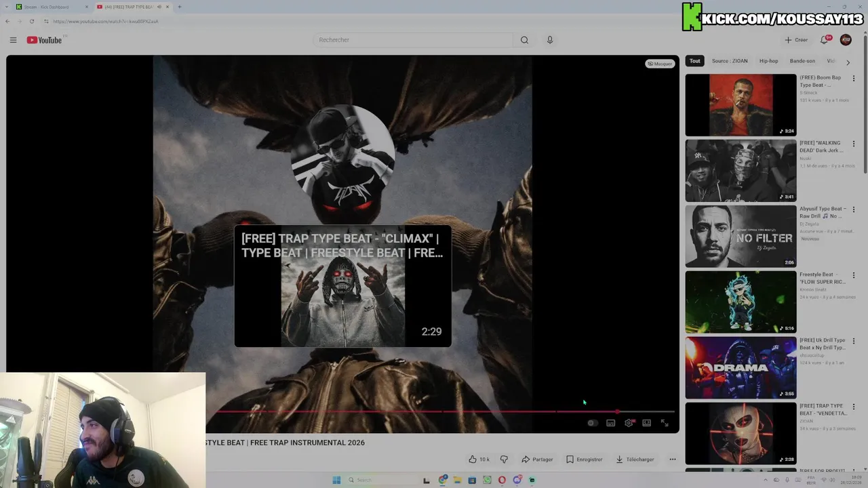Click the ZIOAN channel avatar on the endscreen
The width and height of the screenshot is (868, 488).
342,157
